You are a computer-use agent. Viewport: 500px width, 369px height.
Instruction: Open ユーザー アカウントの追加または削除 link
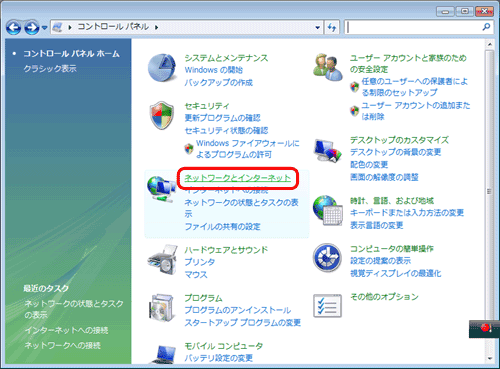pos(416,111)
